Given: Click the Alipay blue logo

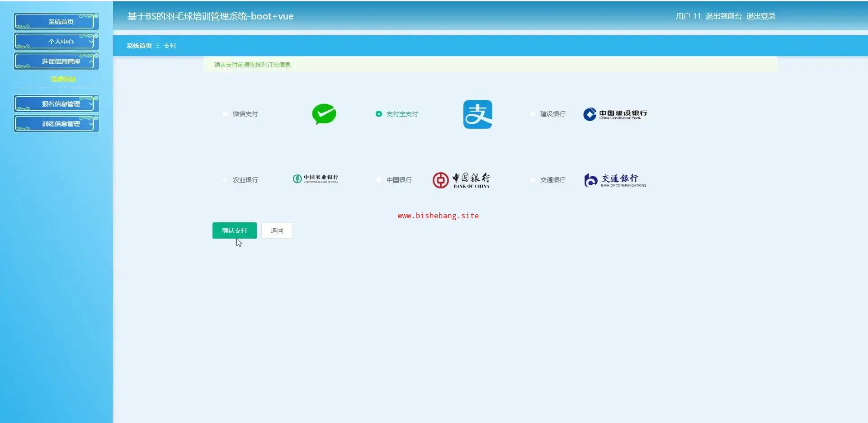Looking at the screenshot, I should (478, 114).
